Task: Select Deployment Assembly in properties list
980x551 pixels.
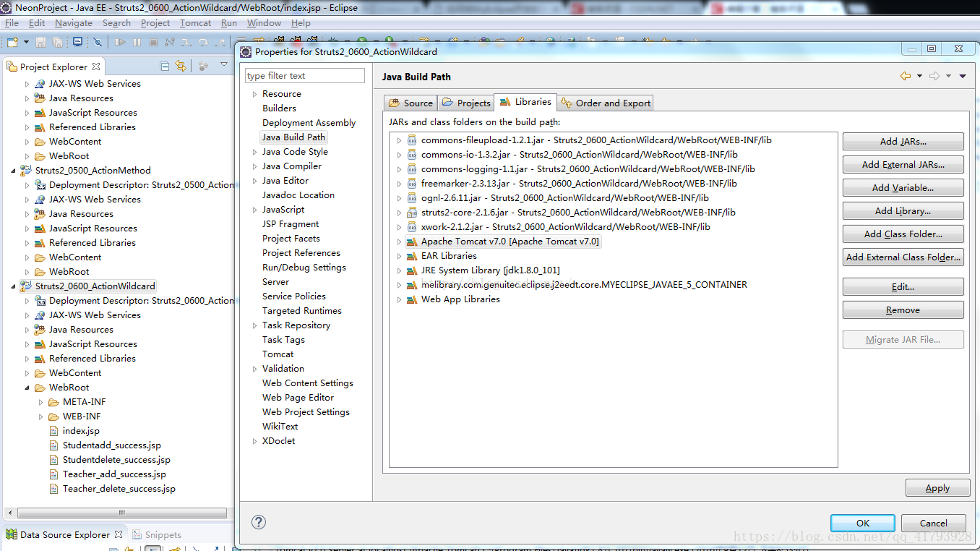Action: click(x=309, y=122)
